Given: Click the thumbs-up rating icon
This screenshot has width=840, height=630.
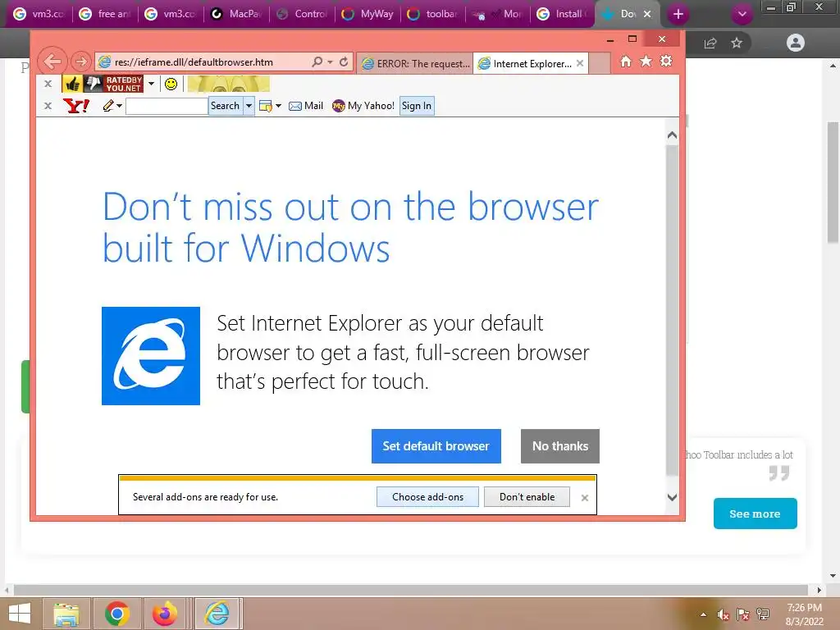Looking at the screenshot, I should [72, 84].
